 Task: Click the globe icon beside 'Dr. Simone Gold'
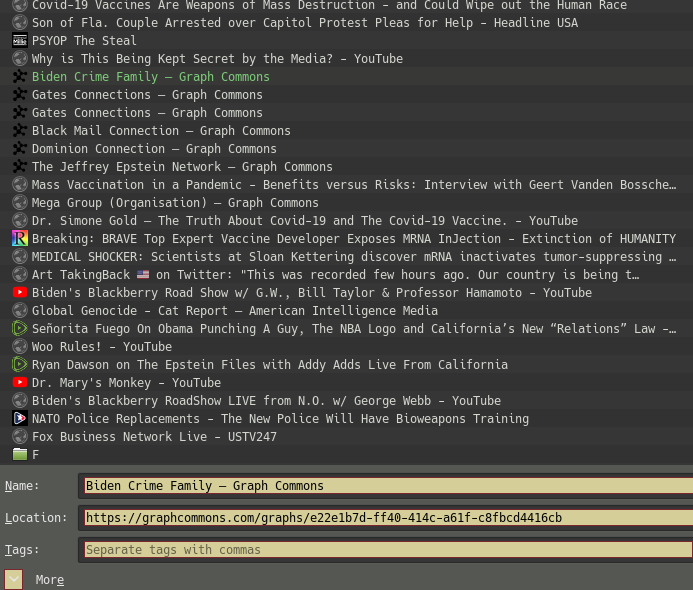pyautogui.click(x=19, y=221)
